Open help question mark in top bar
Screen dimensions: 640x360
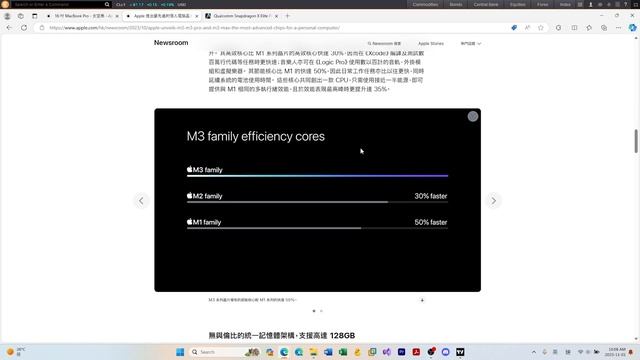625,4
